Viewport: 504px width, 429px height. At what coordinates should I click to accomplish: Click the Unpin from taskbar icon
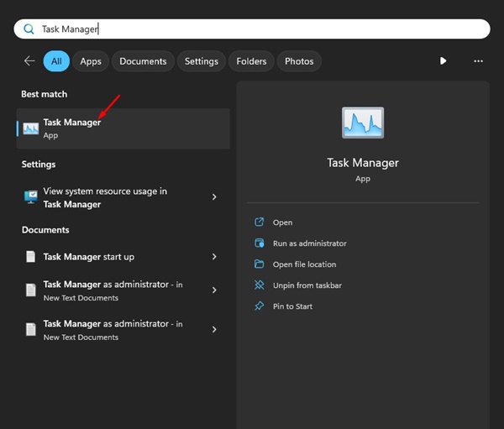pyautogui.click(x=259, y=285)
